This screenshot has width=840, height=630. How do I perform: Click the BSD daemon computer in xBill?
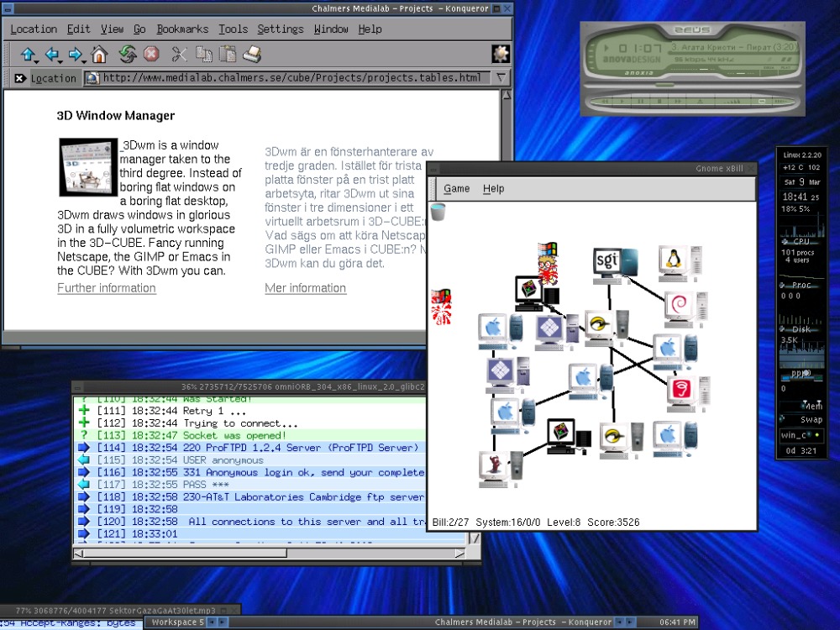(x=501, y=470)
